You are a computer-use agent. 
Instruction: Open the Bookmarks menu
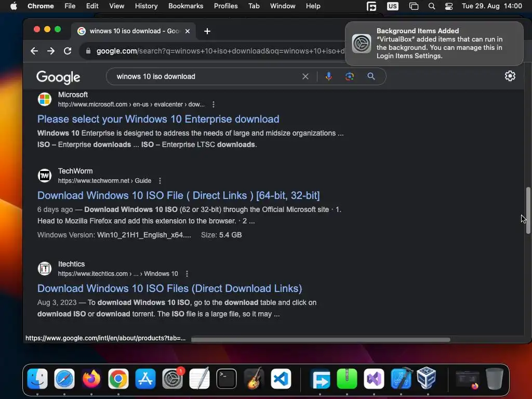coord(186,6)
